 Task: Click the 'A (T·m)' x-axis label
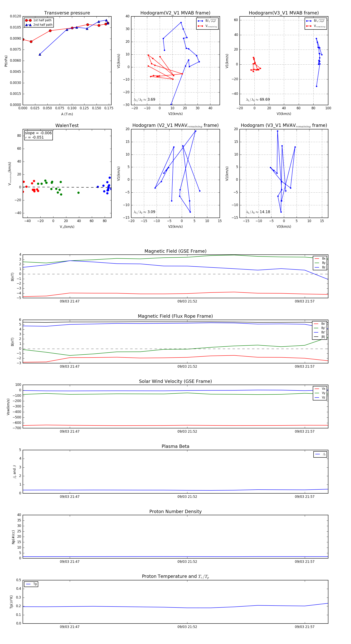click(x=67, y=114)
